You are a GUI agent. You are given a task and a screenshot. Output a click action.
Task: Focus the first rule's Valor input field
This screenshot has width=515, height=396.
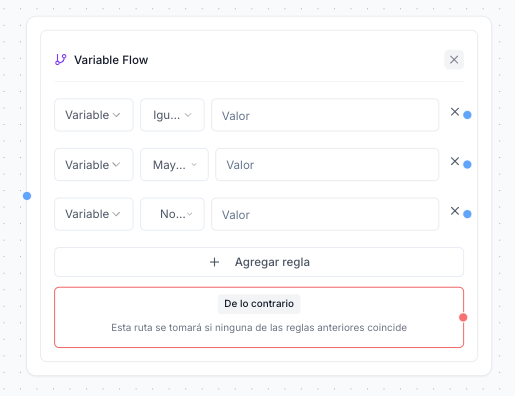point(325,115)
